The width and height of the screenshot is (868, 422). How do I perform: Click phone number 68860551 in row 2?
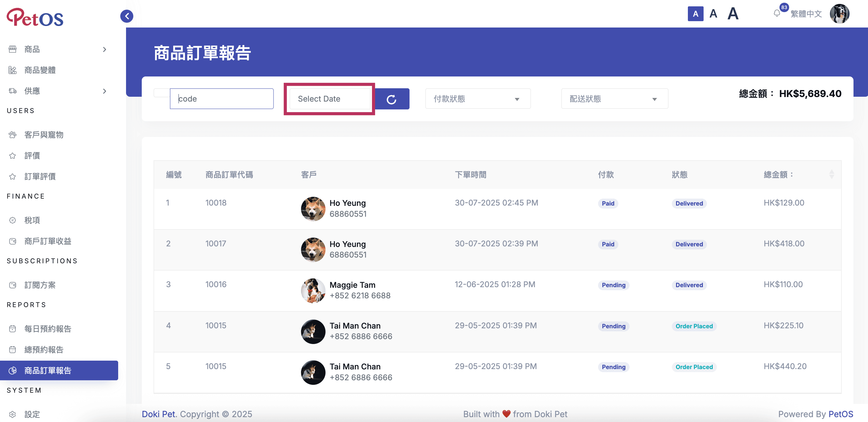click(348, 255)
